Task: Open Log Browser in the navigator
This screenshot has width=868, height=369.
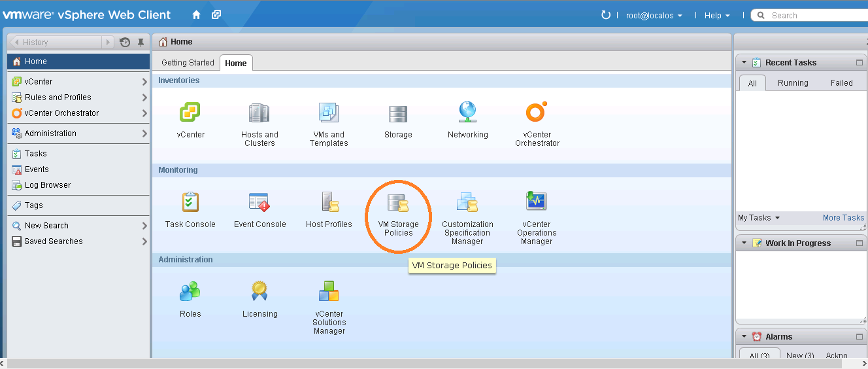Action: coord(78,185)
